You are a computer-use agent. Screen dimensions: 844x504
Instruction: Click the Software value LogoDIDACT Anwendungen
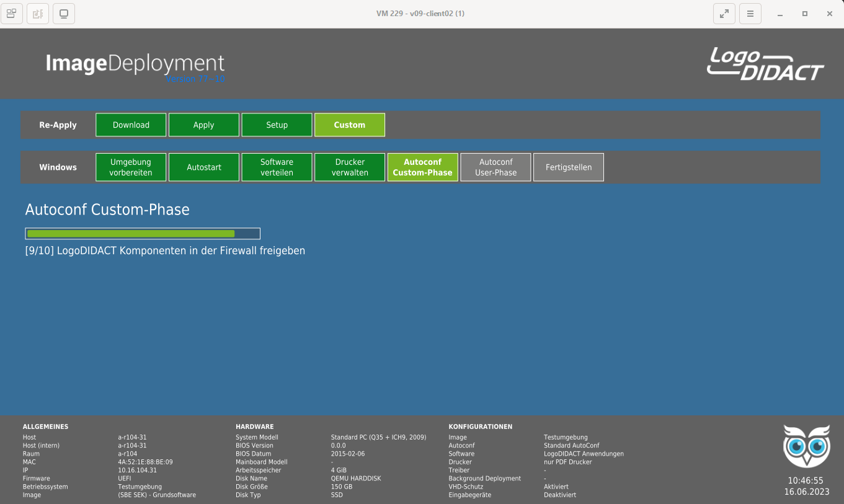584,454
